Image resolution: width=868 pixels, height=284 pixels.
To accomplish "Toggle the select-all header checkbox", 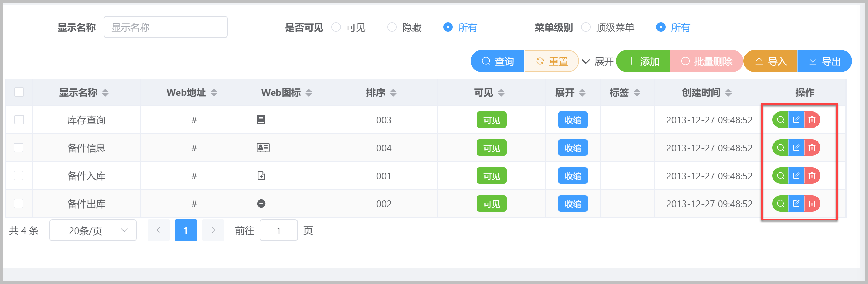I will (x=19, y=92).
